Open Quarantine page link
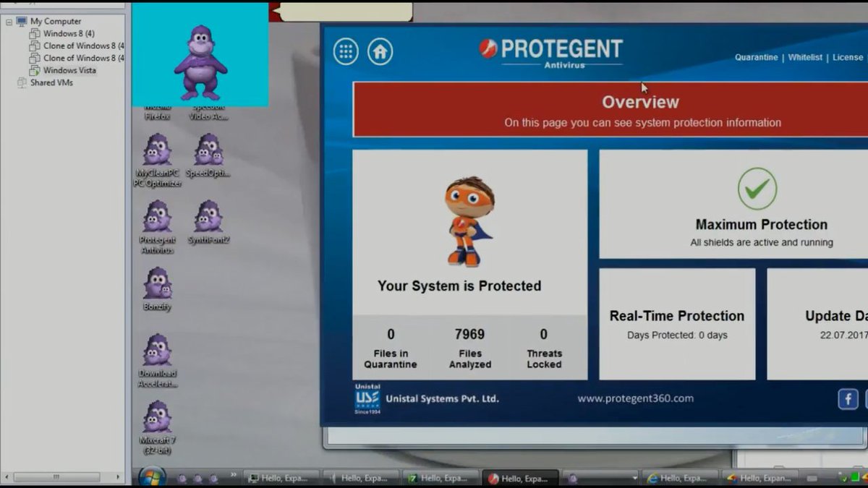This screenshot has width=868, height=488. 757,57
